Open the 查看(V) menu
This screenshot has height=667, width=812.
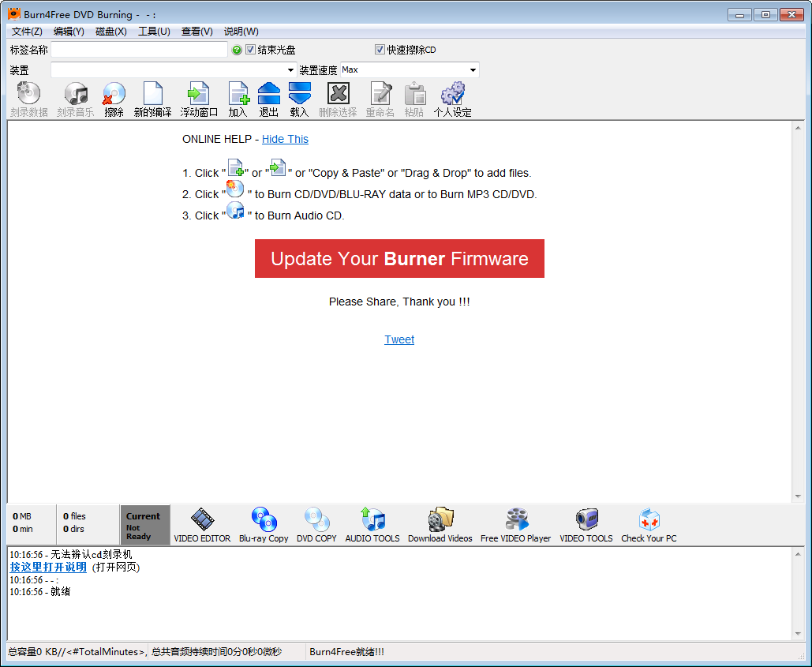[x=196, y=31]
